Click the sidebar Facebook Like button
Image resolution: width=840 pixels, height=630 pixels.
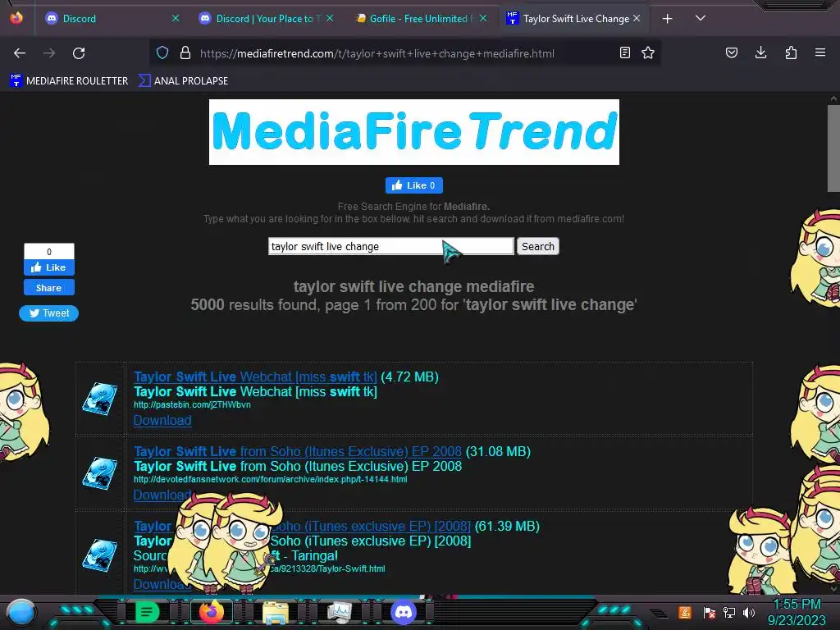tap(48, 267)
